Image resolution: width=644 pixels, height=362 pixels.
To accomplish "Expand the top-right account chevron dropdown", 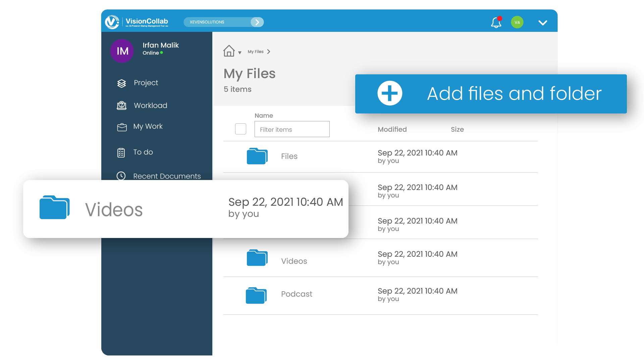I will coord(543,22).
